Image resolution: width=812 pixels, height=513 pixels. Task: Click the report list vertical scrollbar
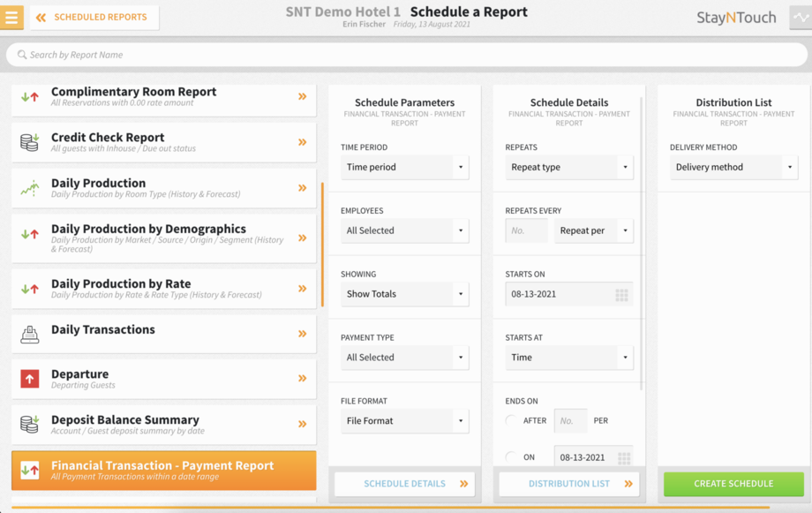click(x=322, y=245)
